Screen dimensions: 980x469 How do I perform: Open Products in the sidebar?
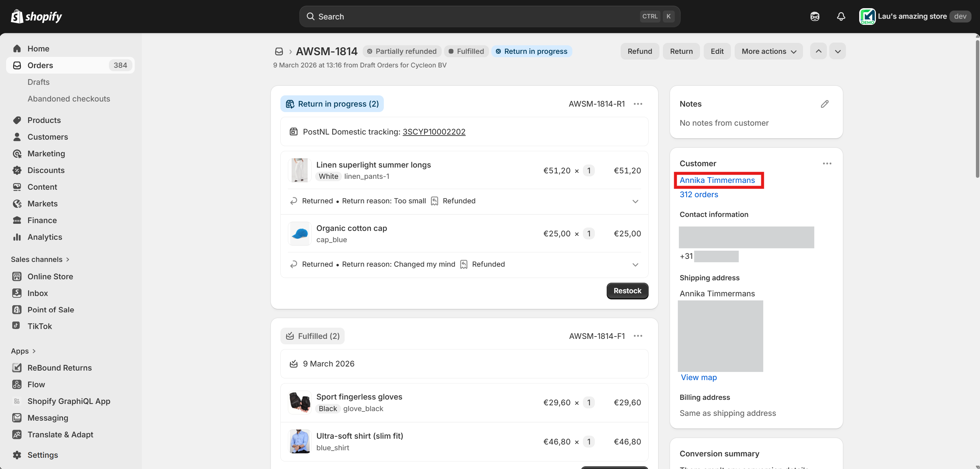(x=44, y=120)
